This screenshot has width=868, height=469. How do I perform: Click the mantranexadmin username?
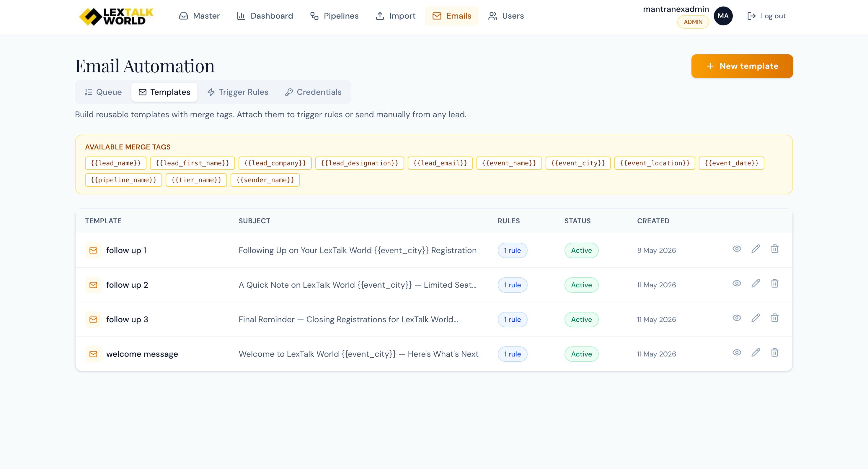coord(676,9)
